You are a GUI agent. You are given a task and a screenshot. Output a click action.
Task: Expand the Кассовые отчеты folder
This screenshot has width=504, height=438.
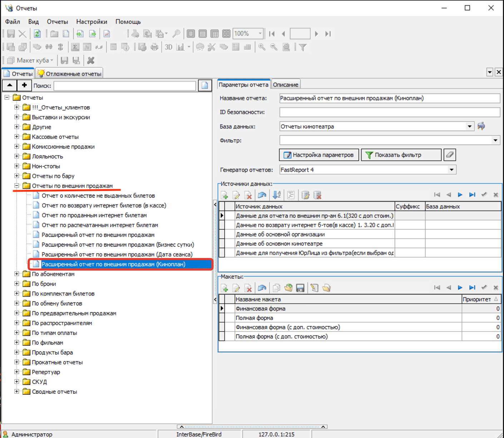17,137
